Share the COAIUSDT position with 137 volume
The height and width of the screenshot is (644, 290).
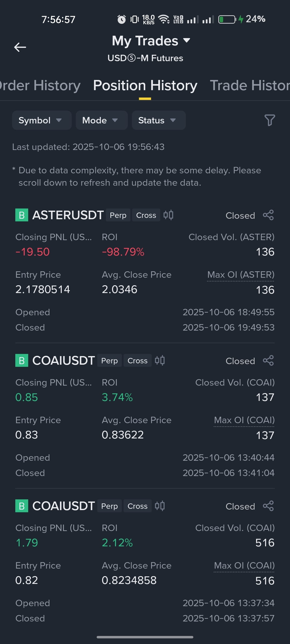(268, 361)
